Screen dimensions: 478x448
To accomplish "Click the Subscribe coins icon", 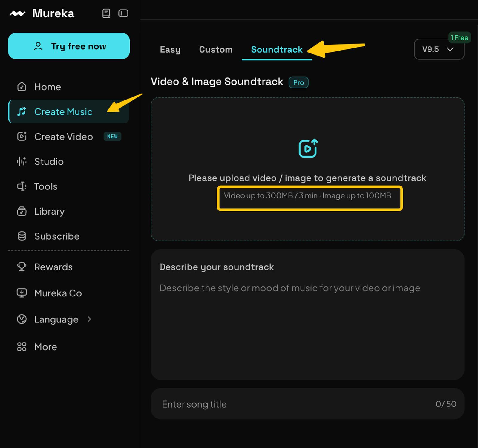I will (x=22, y=236).
